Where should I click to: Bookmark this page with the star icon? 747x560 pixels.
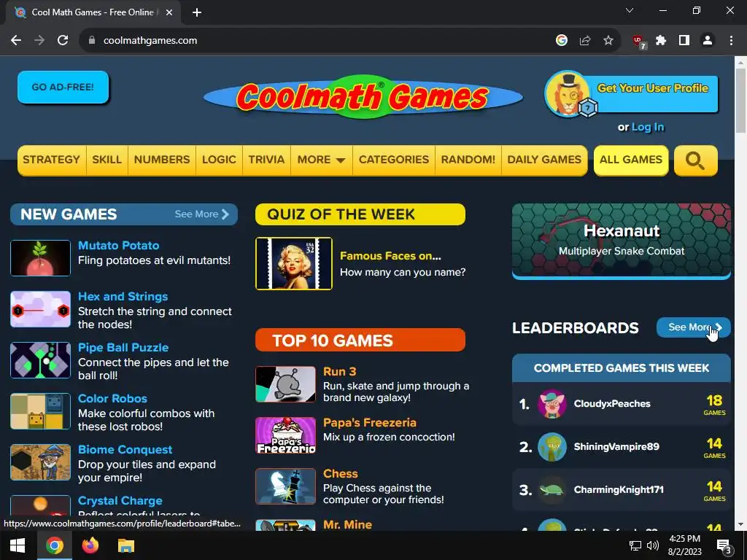tap(608, 41)
